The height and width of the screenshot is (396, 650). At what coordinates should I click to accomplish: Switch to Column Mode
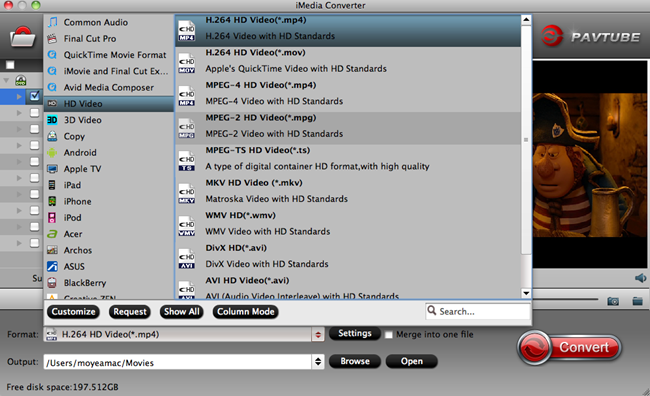245,312
